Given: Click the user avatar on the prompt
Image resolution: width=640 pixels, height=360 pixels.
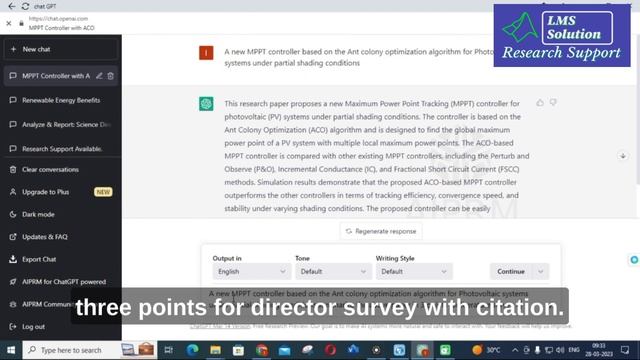Looking at the screenshot, I should coord(206,53).
